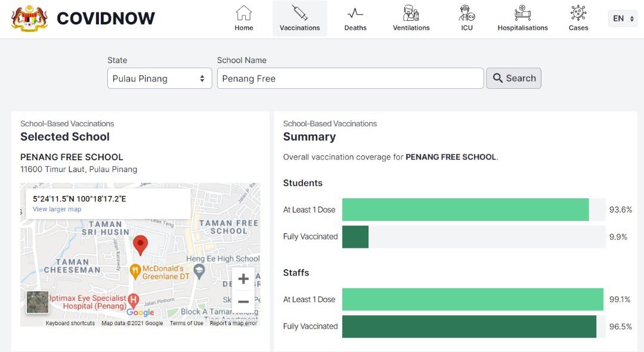The height and width of the screenshot is (352, 644).
Task: Click the COVIDNOW site title
Action: [x=106, y=18]
